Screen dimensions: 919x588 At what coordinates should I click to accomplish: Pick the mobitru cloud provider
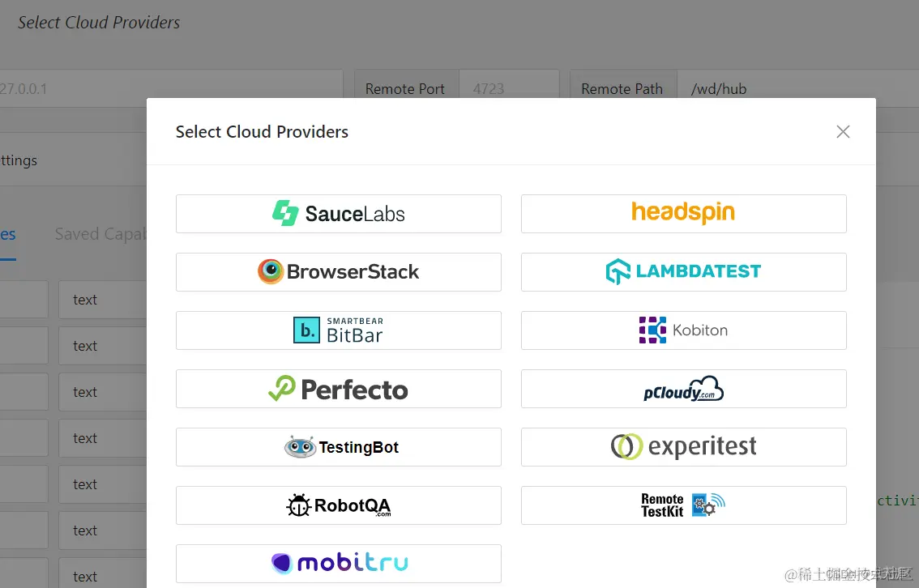tap(338, 564)
